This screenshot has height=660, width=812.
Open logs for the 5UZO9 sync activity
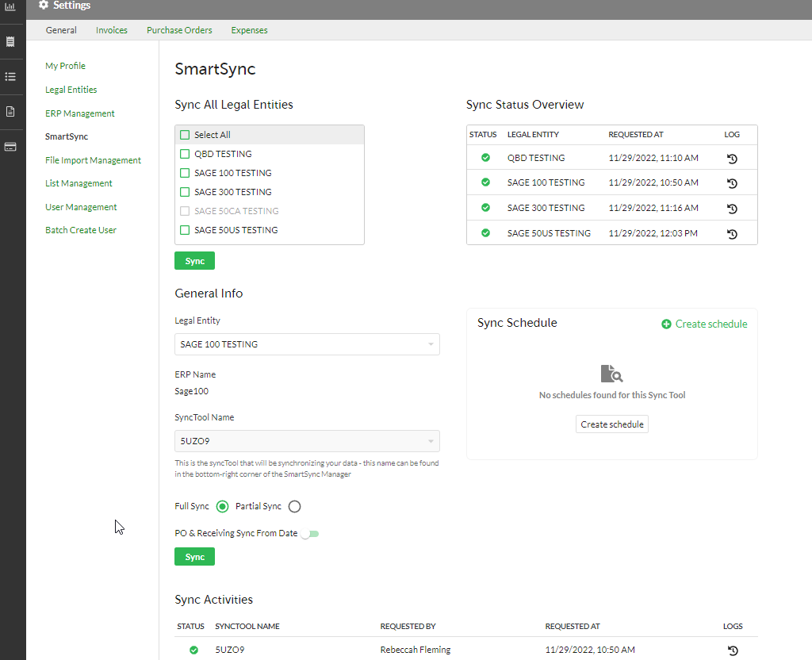(x=732, y=650)
